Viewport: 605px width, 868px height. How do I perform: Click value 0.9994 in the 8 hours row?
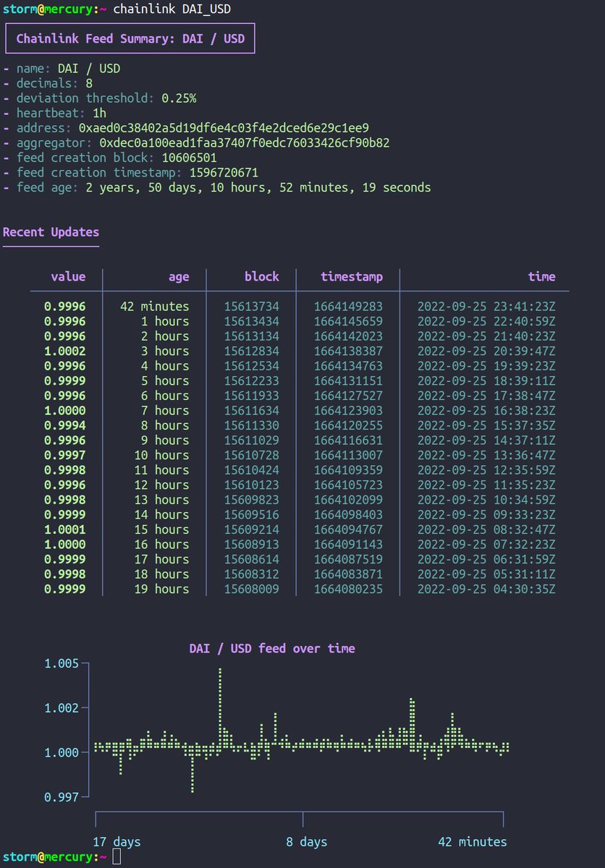[65, 425]
